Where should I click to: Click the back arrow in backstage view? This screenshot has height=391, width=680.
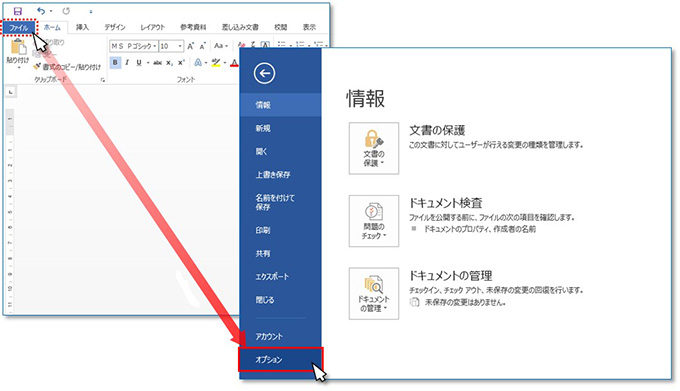point(264,73)
